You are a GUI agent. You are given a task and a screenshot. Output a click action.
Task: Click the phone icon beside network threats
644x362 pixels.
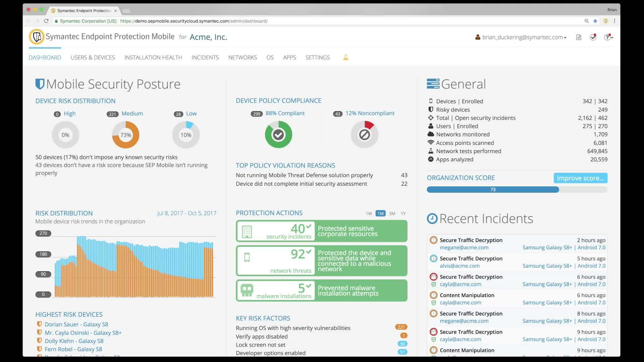[x=247, y=257]
